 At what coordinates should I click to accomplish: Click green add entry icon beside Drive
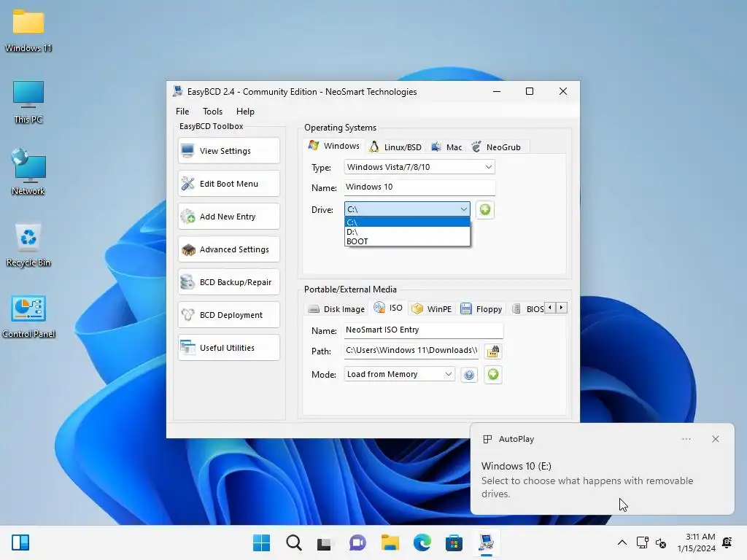(x=485, y=209)
